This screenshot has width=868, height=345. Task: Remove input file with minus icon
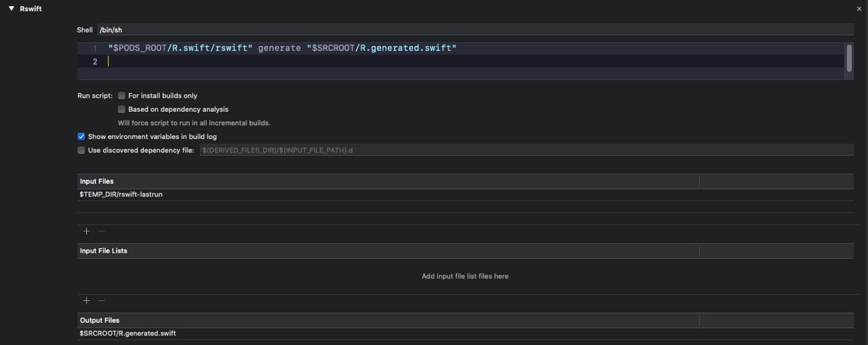point(102,231)
